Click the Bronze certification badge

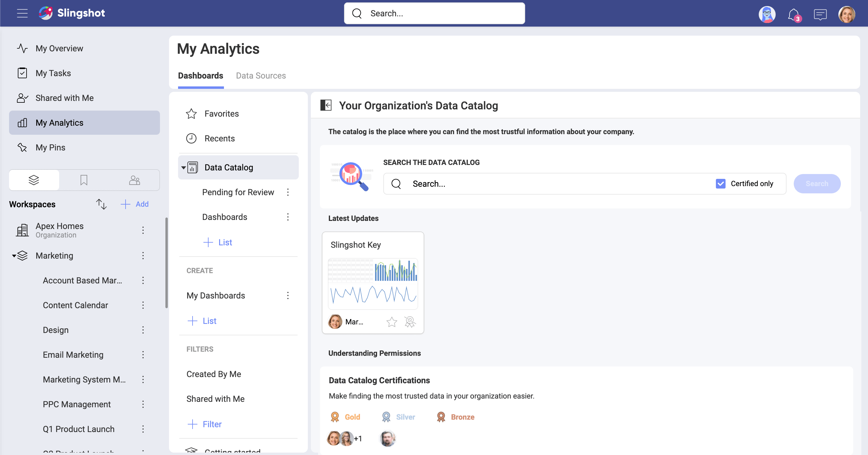(455, 417)
